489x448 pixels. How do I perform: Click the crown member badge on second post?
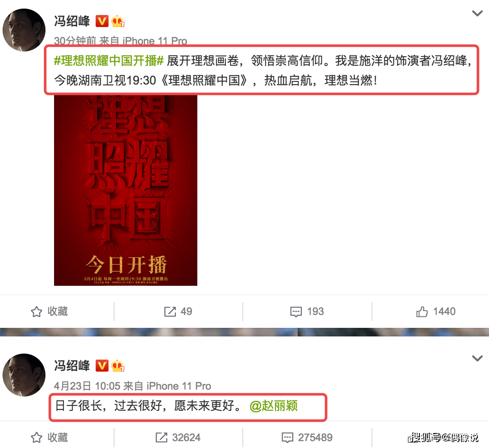[118, 366]
